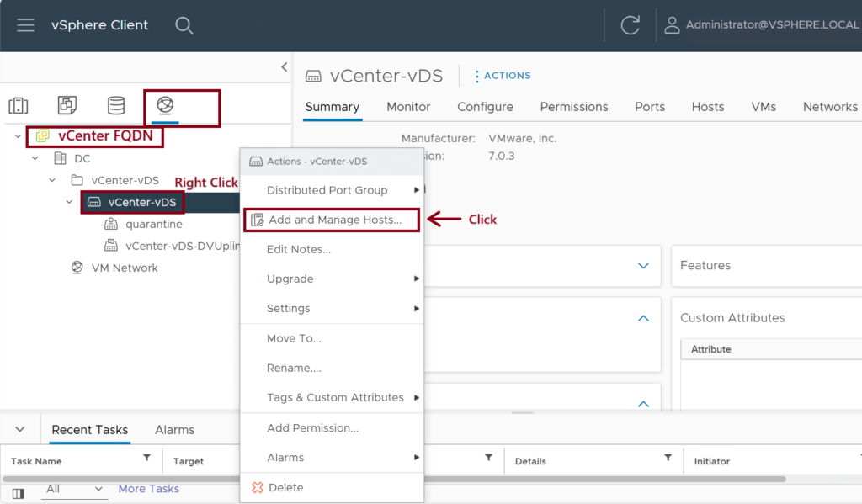862x504 pixels.
Task: Switch to the Hosts tab
Action: (x=708, y=107)
